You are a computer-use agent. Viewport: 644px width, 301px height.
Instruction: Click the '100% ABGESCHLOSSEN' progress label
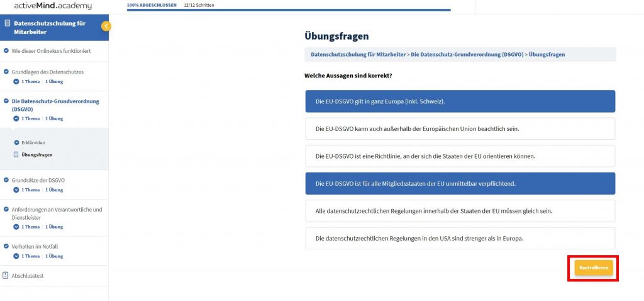(x=152, y=5)
